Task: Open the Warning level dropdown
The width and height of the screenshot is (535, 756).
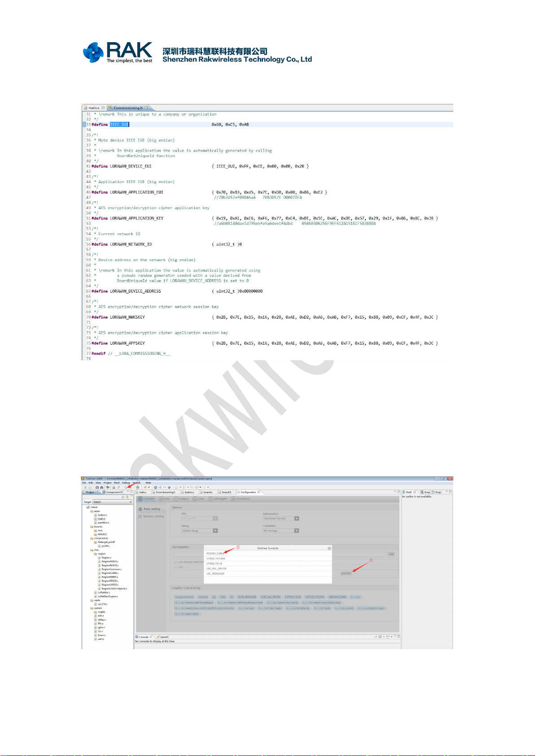Action: pos(281,531)
